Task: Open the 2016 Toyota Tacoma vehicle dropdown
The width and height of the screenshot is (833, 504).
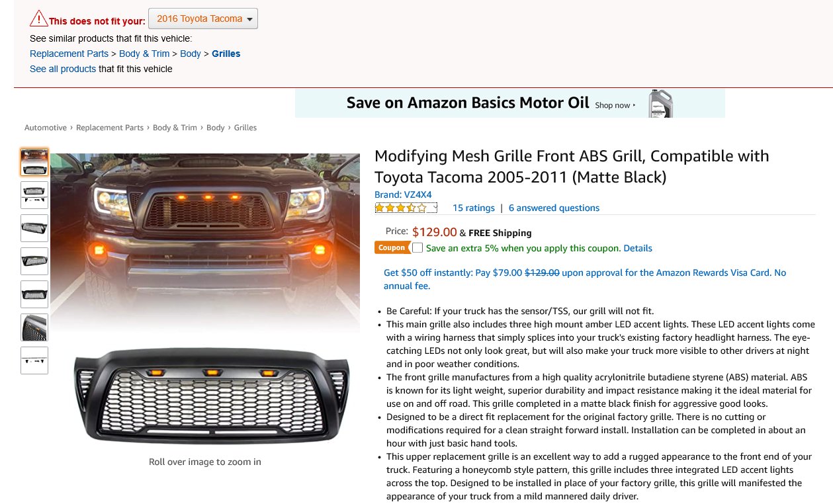Action: tap(203, 19)
